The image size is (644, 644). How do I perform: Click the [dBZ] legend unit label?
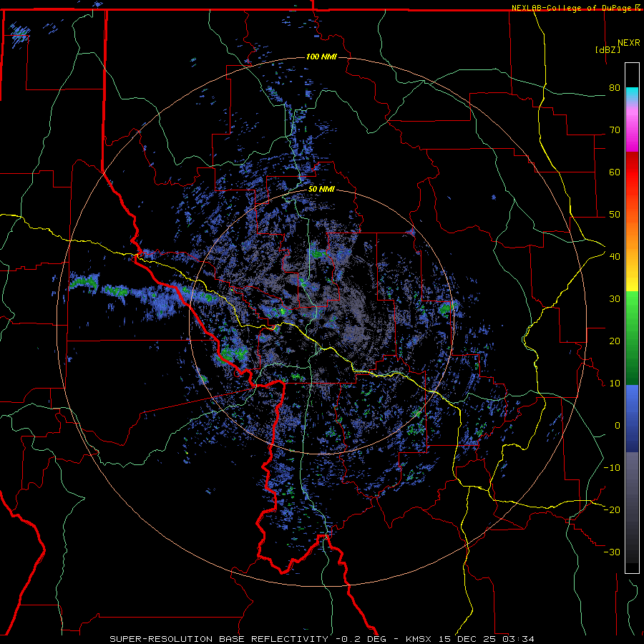click(608, 49)
